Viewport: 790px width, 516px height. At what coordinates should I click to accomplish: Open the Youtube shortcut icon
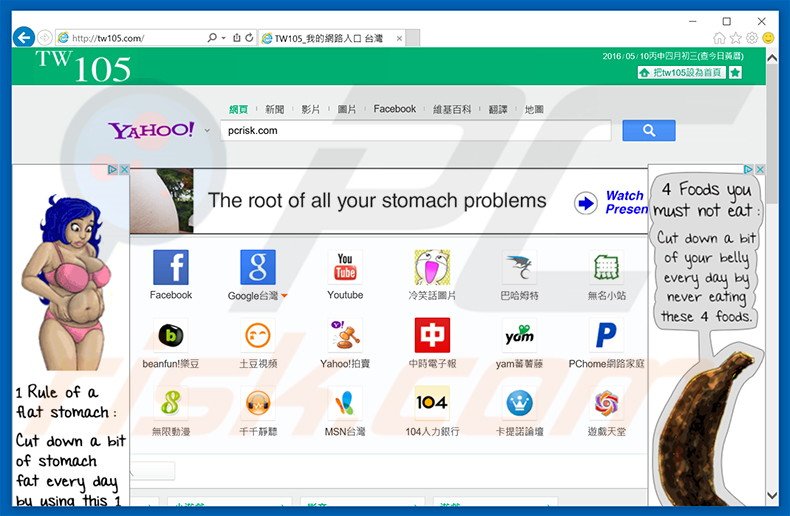tap(345, 268)
